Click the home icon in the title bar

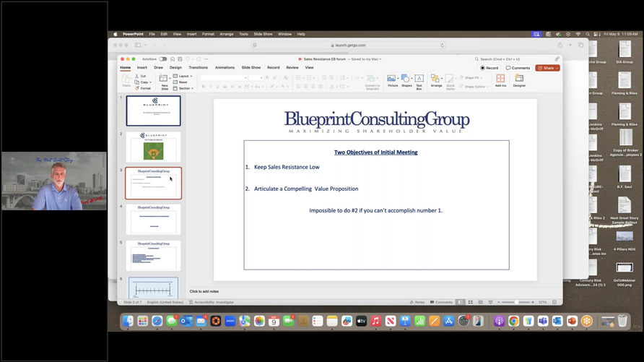pos(173,59)
